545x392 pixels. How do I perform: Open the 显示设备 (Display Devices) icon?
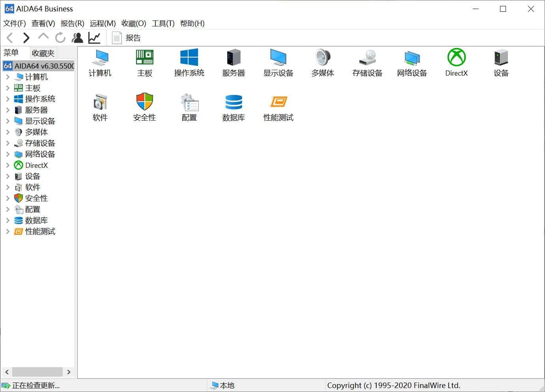(x=278, y=63)
